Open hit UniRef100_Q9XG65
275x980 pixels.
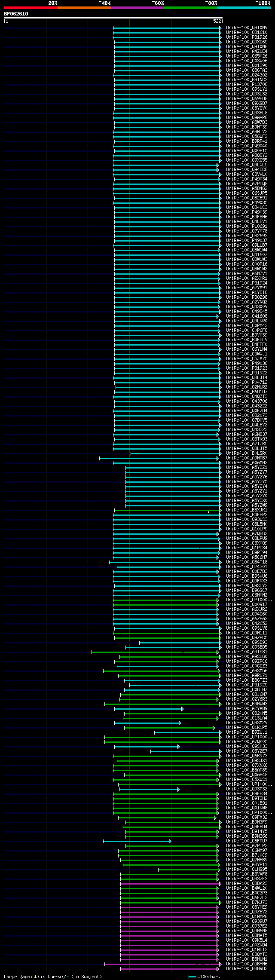point(247,42)
